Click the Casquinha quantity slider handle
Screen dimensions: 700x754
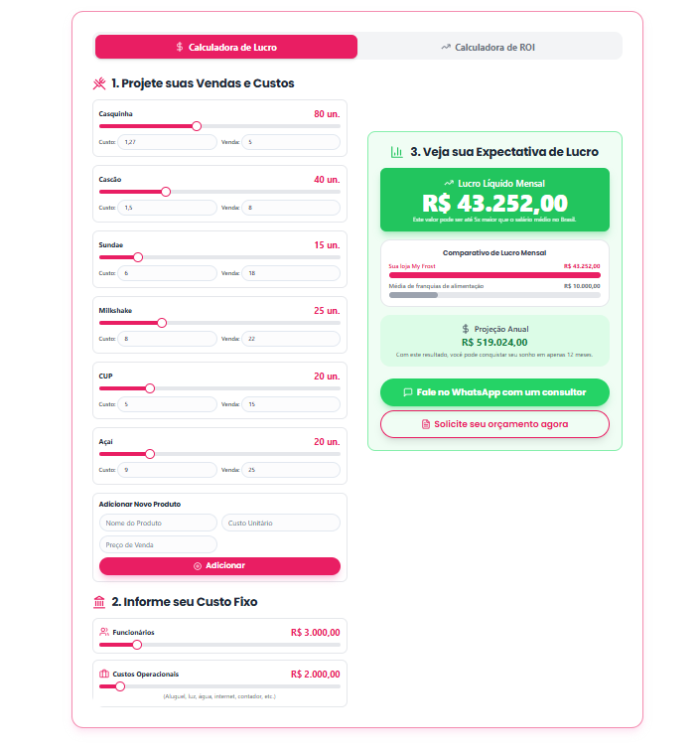tap(197, 126)
